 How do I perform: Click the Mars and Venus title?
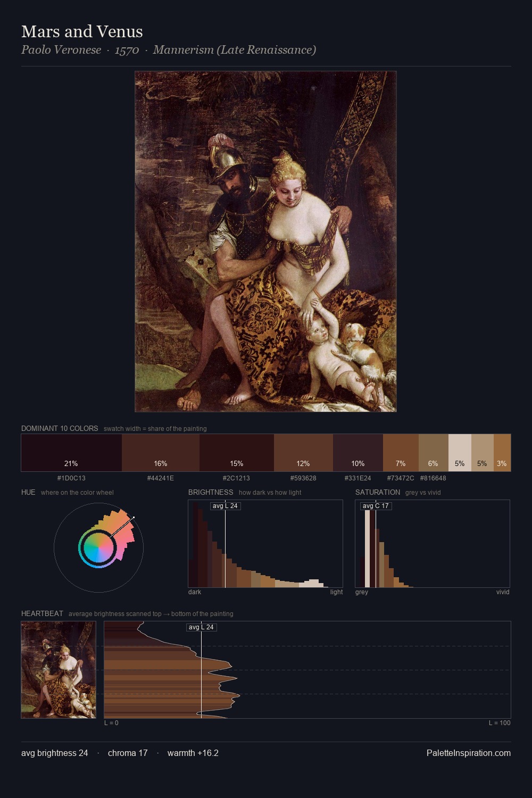[82, 31]
